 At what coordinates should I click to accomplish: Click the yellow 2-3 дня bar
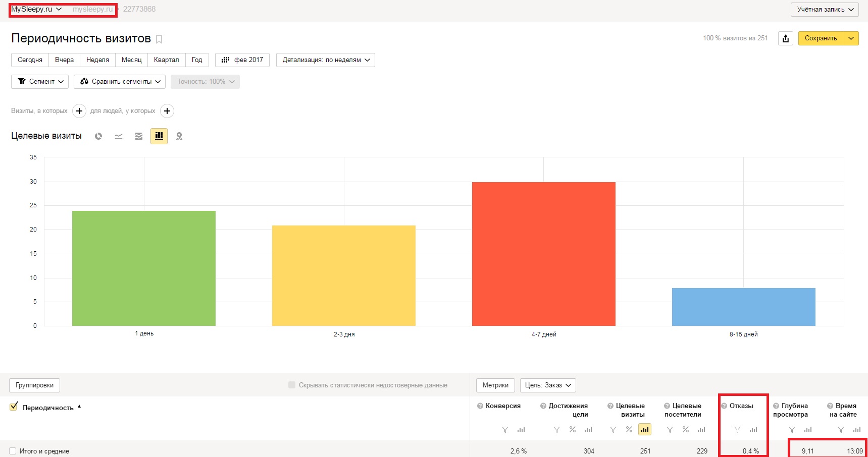click(344, 275)
